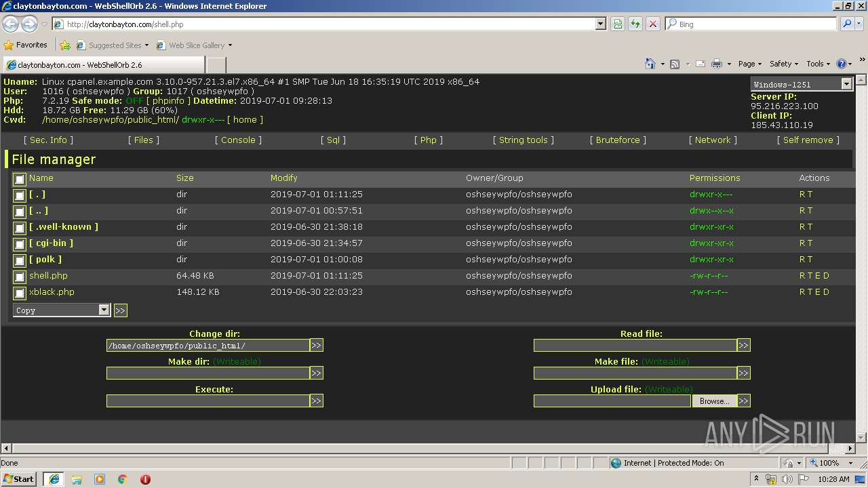Click the Bing search magnifier icon

(847, 24)
